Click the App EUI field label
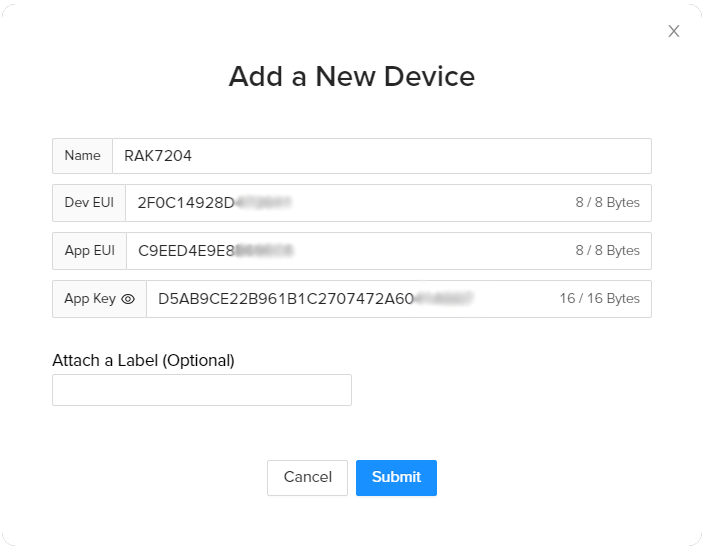Viewport: 704px width, 551px height. [89, 251]
